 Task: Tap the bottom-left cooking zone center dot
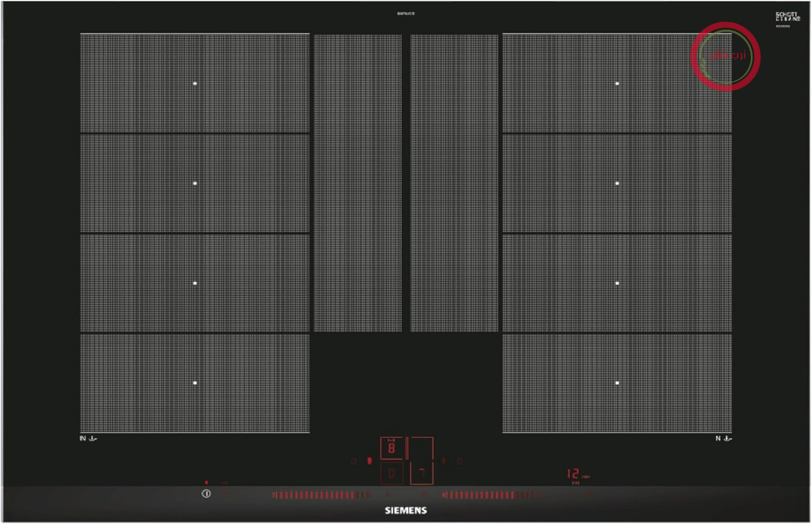tap(195, 383)
